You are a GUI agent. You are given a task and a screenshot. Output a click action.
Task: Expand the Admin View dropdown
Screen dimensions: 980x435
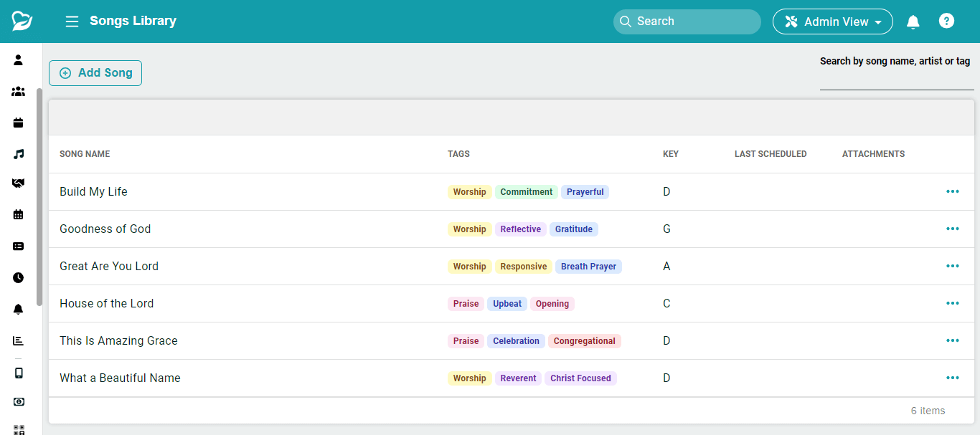tap(832, 21)
